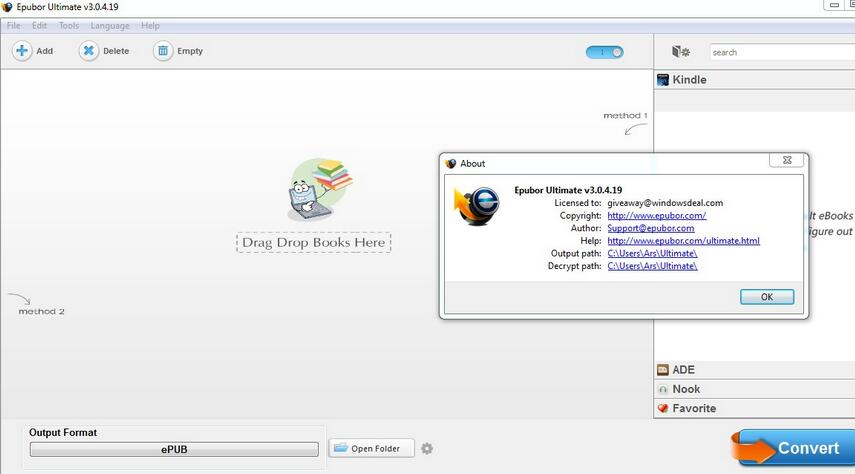This screenshot has height=474, width=855.
Task: Expand the Kindle section
Action: pos(755,80)
